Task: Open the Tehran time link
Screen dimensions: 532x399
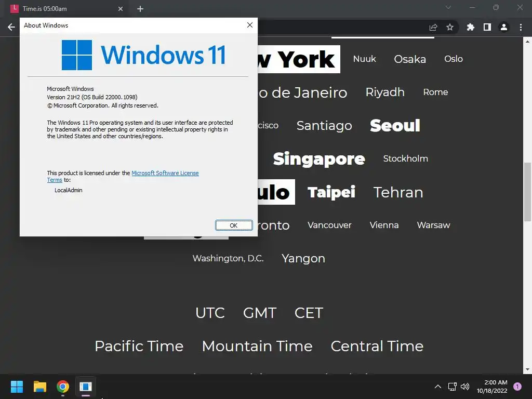Action: point(398,192)
